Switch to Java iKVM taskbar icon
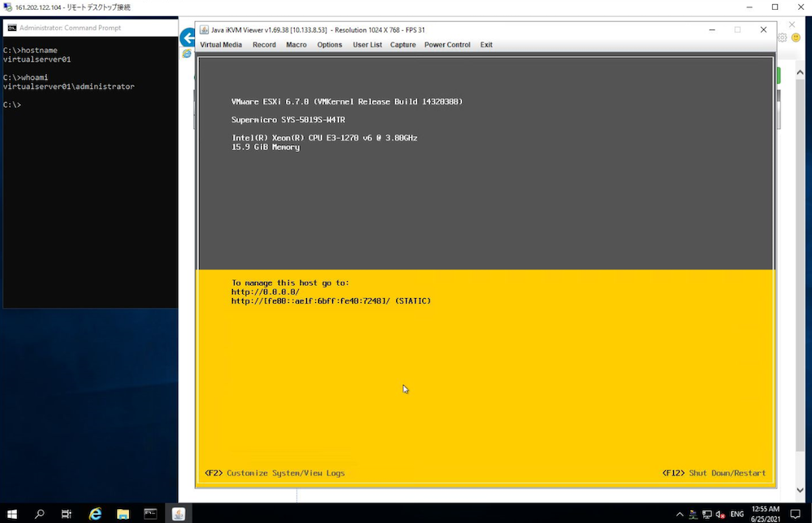Viewport: 812px width, 523px height. coord(179,514)
